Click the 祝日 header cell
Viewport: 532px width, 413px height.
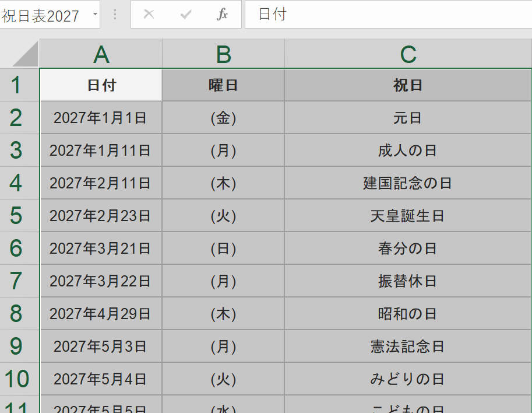coord(408,85)
